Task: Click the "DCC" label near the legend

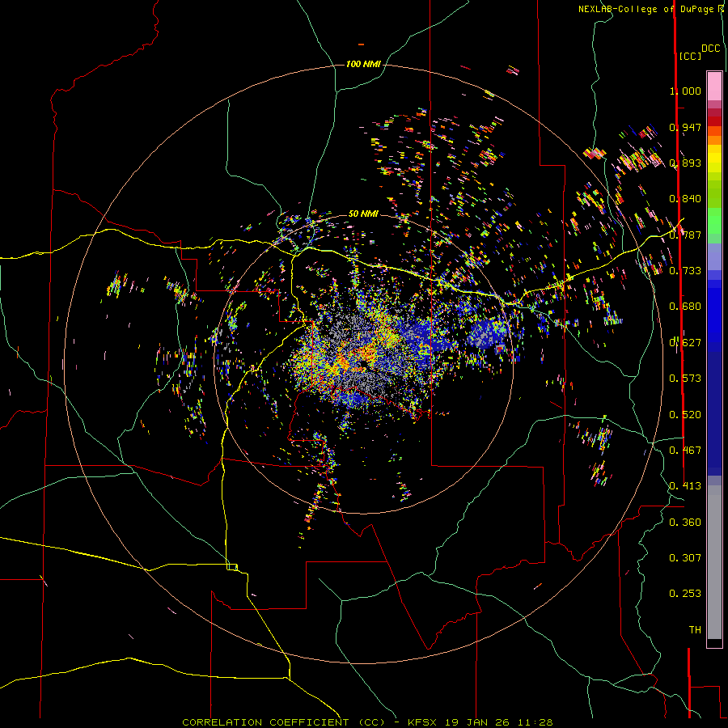Action: (x=711, y=49)
